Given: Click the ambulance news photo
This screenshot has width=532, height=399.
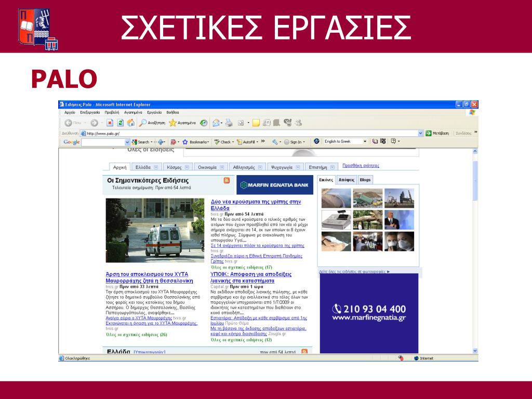Looking at the screenshot, I should pyautogui.click(x=155, y=230).
